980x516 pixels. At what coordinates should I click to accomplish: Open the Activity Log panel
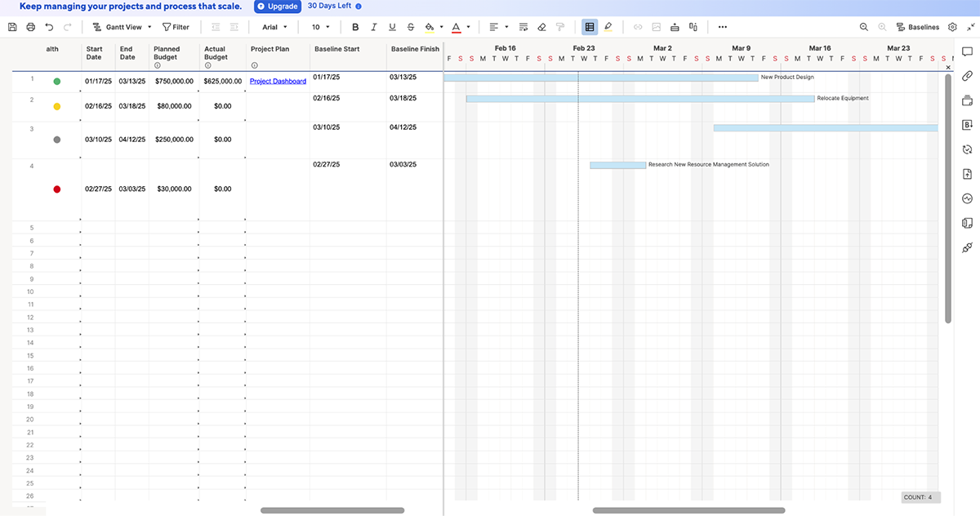pyautogui.click(x=967, y=198)
